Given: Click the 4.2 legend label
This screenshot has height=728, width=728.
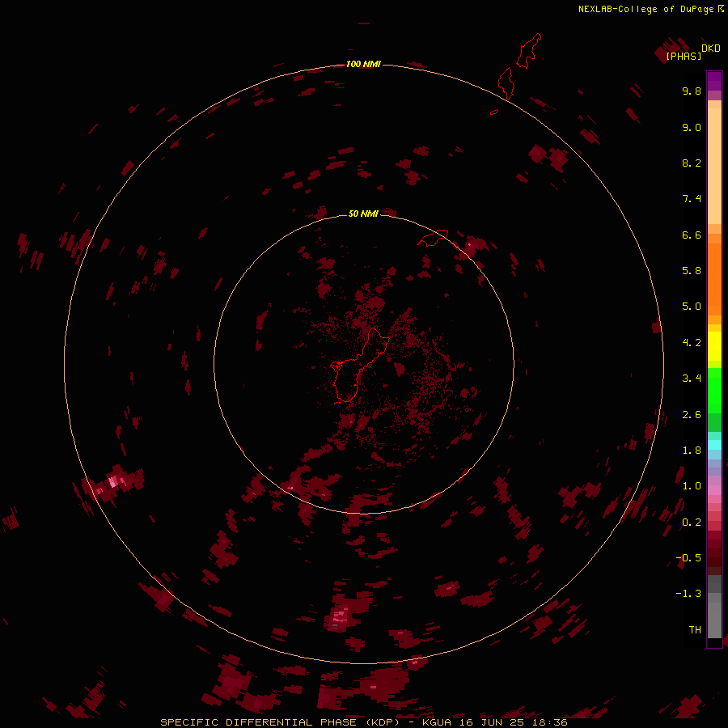Looking at the screenshot, I should 692,343.
